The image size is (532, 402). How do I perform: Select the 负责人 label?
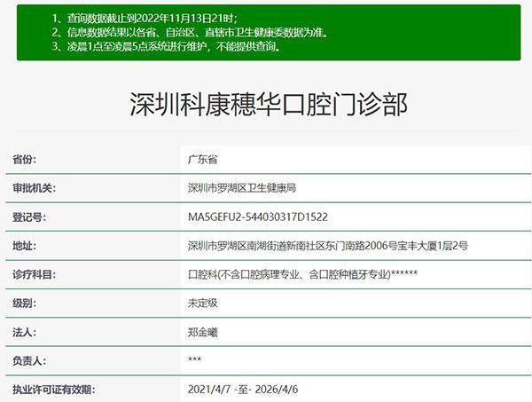point(29,360)
